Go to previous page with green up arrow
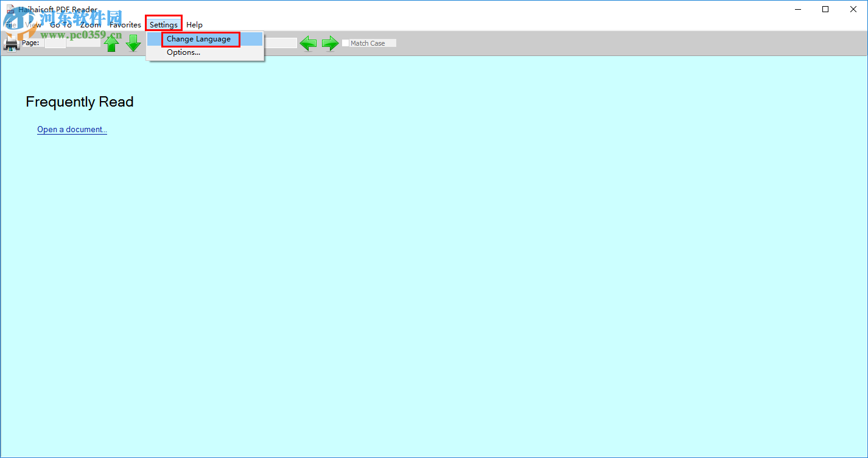The image size is (868, 458). click(x=112, y=43)
